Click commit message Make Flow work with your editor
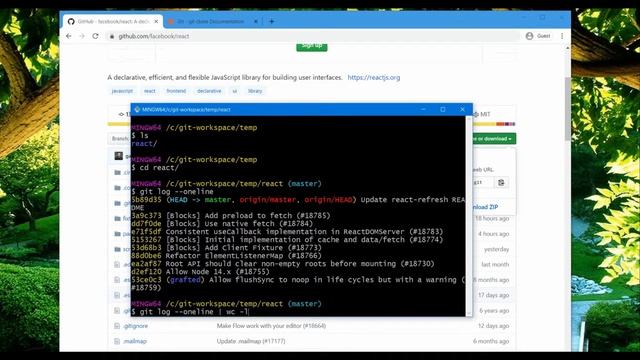This screenshot has height=360, width=640. [271, 326]
